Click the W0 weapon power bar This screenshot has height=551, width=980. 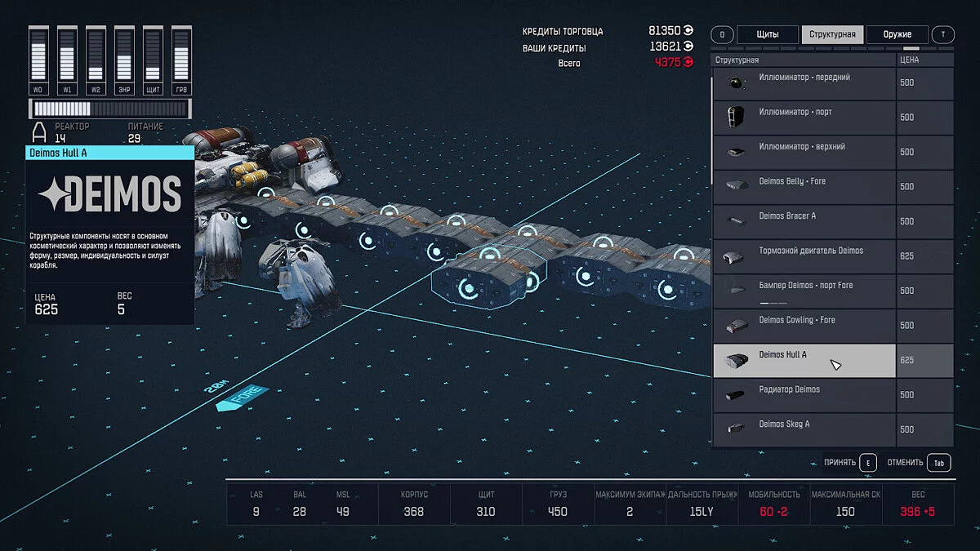pyautogui.click(x=38, y=61)
